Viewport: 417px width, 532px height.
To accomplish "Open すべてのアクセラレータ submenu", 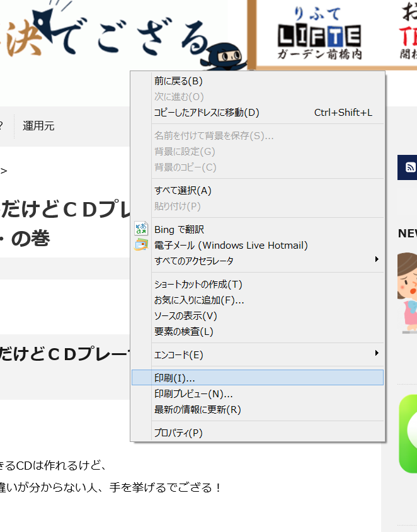I will point(258,261).
